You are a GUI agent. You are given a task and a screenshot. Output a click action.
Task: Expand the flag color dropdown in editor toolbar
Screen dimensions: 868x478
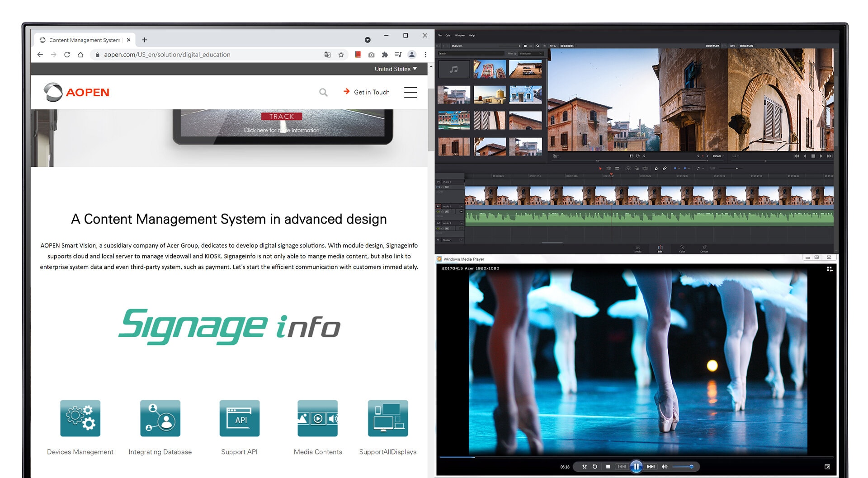pos(679,169)
